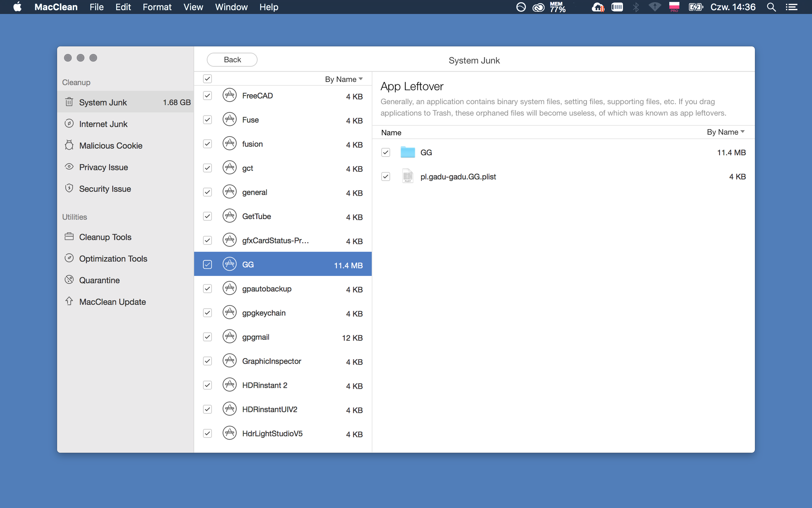The image size is (812, 508).
Task: Open the Apple menu
Action: point(17,7)
